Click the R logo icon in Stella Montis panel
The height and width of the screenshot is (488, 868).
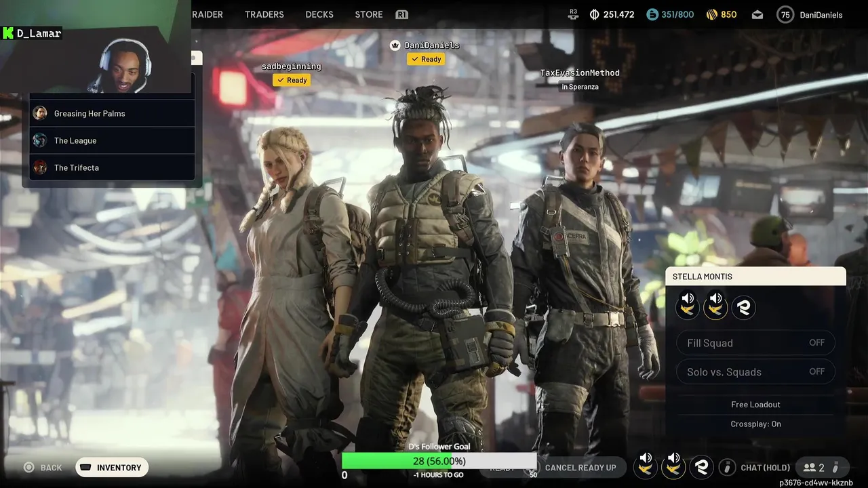tap(743, 307)
